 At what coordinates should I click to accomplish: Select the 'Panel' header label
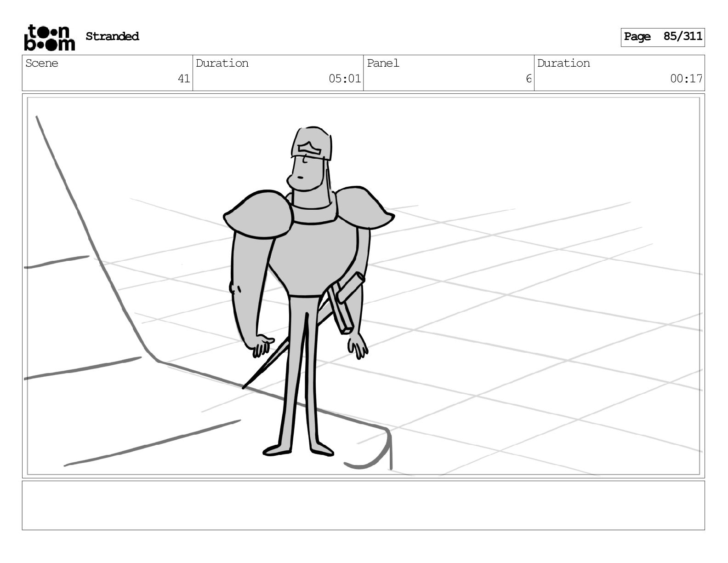[x=383, y=63]
